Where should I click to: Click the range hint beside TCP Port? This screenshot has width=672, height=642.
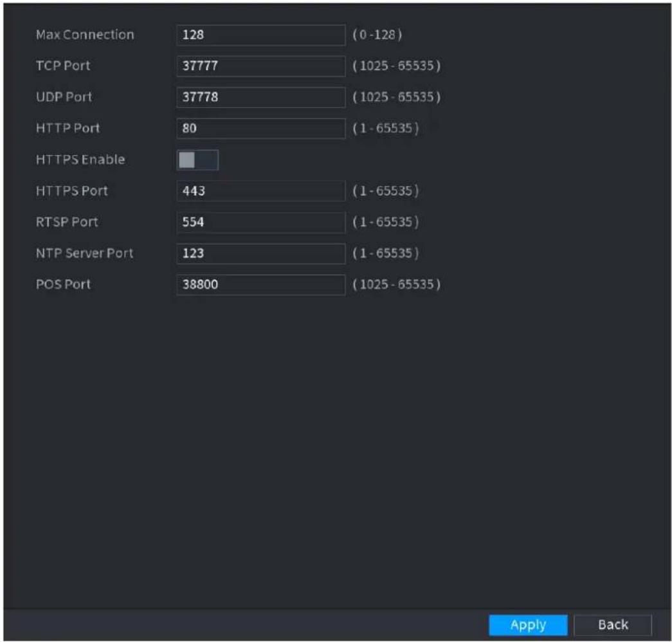click(x=396, y=66)
